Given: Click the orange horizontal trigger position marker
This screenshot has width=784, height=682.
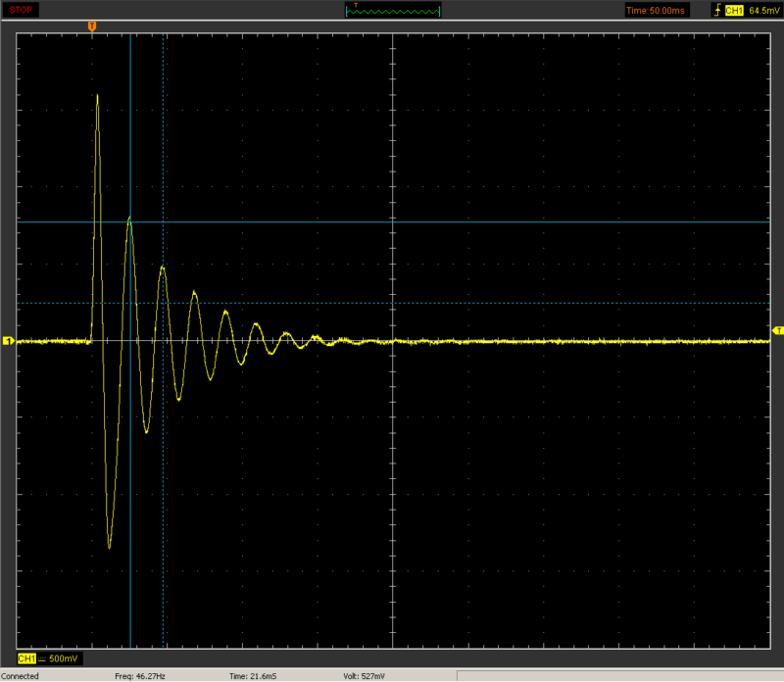Looking at the screenshot, I should coord(92,26).
